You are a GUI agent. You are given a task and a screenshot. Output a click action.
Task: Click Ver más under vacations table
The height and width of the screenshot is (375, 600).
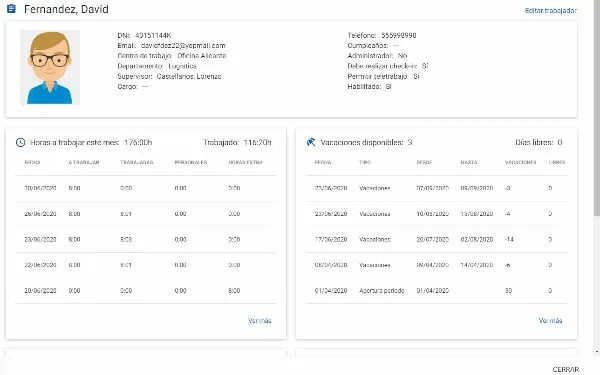(x=550, y=321)
